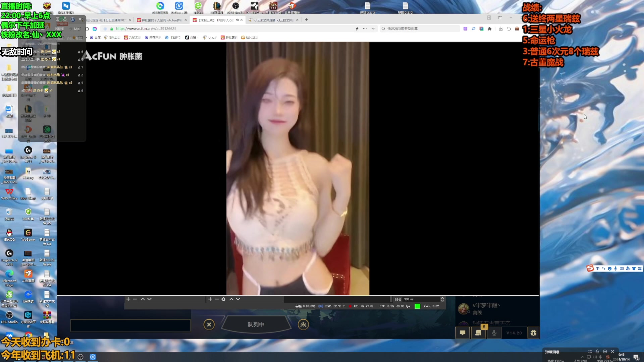
Task: Click the 队列中 queue status button
Action: [256, 324]
